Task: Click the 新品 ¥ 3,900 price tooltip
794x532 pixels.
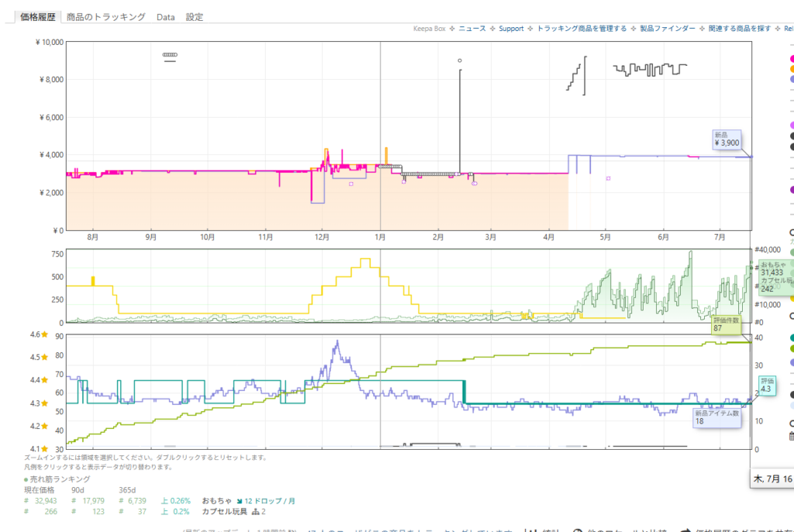Action: [727, 140]
